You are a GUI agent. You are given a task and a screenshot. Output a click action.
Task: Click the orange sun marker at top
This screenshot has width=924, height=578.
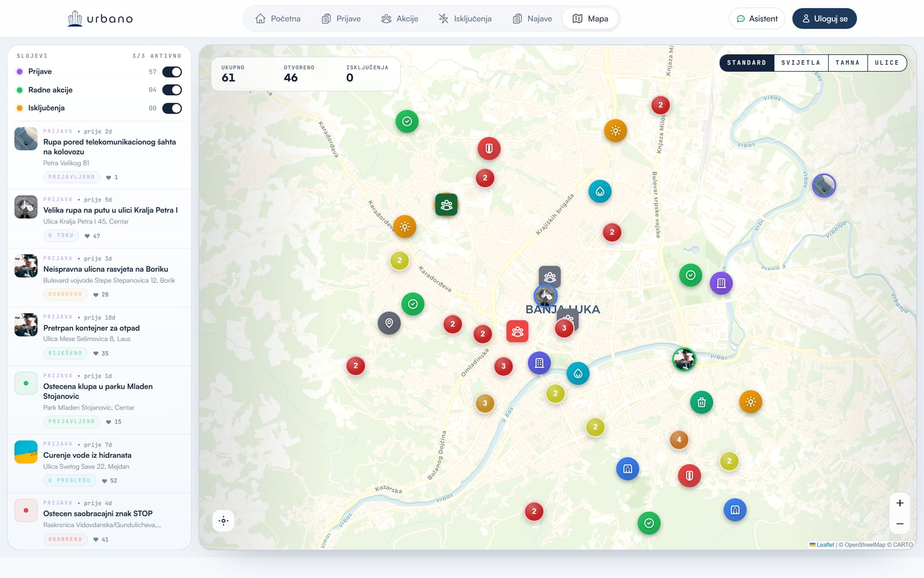click(616, 131)
